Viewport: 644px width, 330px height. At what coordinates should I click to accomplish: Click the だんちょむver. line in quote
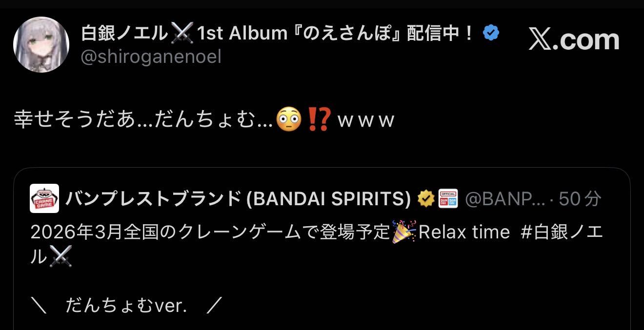[x=126, y=306]
